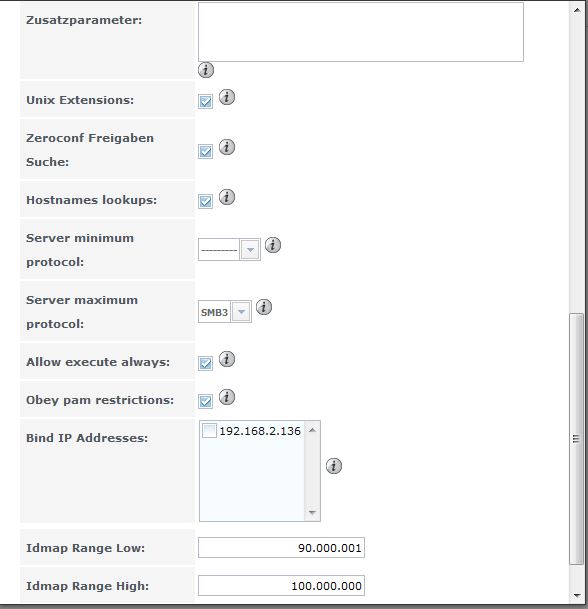Click the Idmap Range Low field

pos(281,548)
